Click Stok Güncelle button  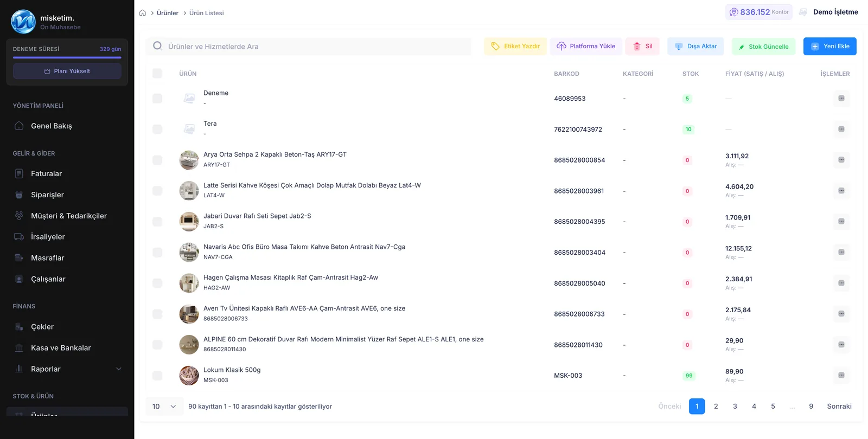(763, 47)
